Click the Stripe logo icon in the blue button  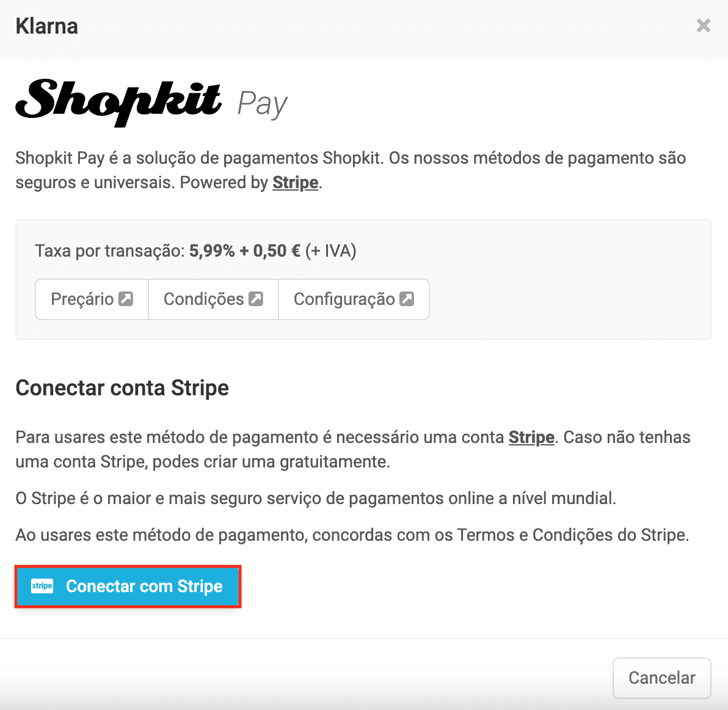tap(42, 586)
